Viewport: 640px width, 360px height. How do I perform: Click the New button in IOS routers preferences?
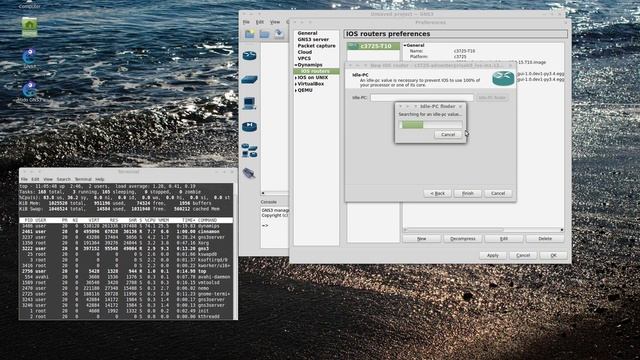[x=422, y=238]
